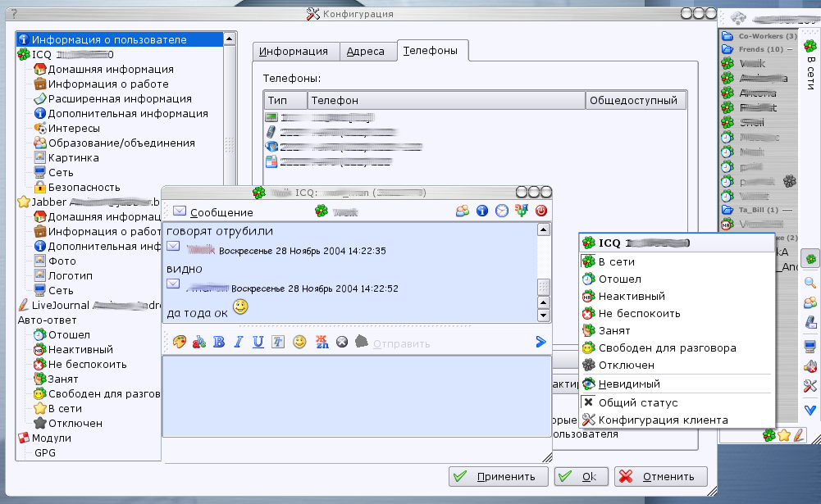Click red power icon in chat toolbar

(540, 211)
